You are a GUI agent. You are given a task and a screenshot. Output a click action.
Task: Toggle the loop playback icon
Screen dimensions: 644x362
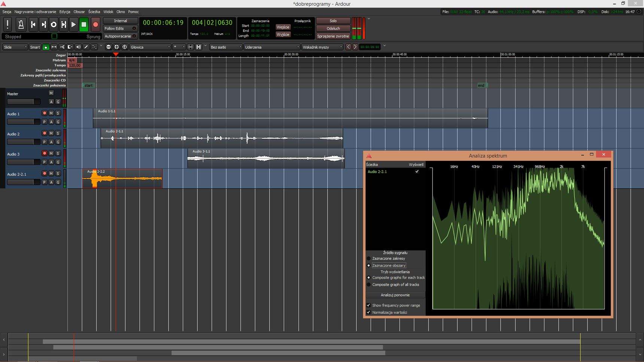pyautogui.click(x=54, y=24)
